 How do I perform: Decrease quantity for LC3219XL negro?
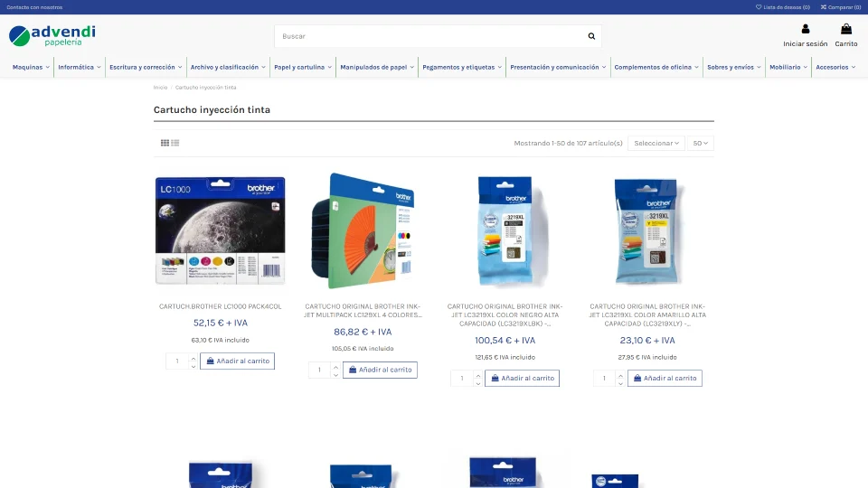477,382
